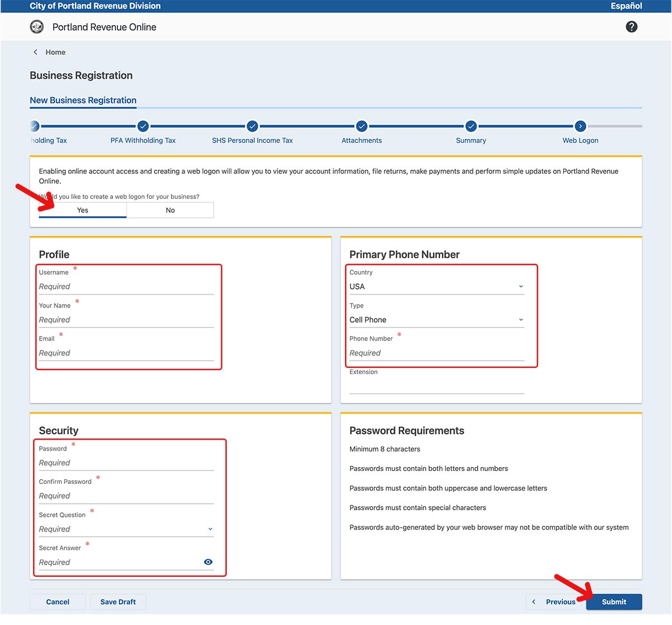Select No for creating web logon

pyautogui.click(x=170, y=210)
